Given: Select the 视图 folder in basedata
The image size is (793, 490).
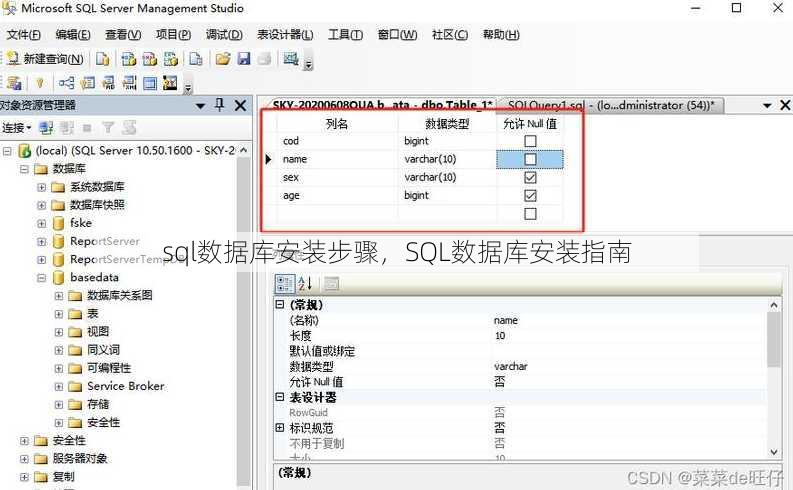Looking at the screenshot, I should click(98, 332).
